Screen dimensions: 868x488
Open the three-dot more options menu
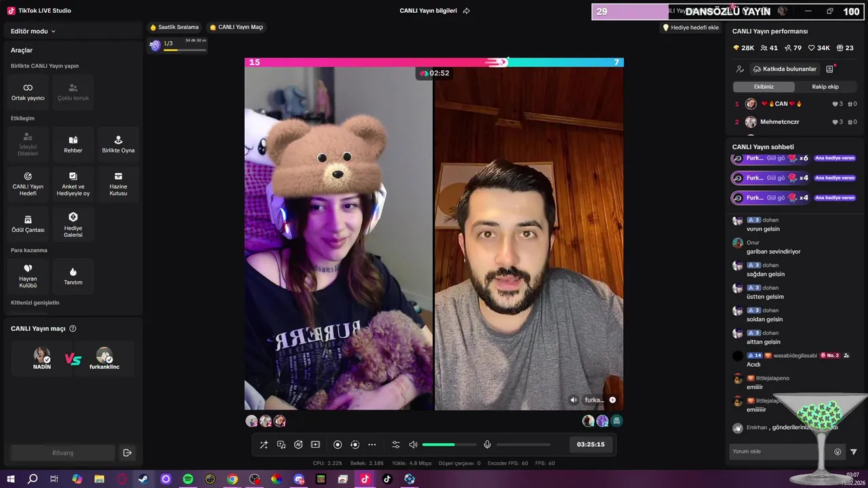372,445
